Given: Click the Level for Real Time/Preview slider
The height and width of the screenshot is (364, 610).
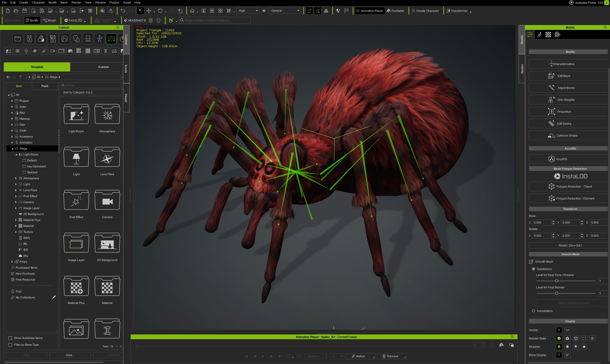Looking at the screenshot, I should click(x=557, y=281).
